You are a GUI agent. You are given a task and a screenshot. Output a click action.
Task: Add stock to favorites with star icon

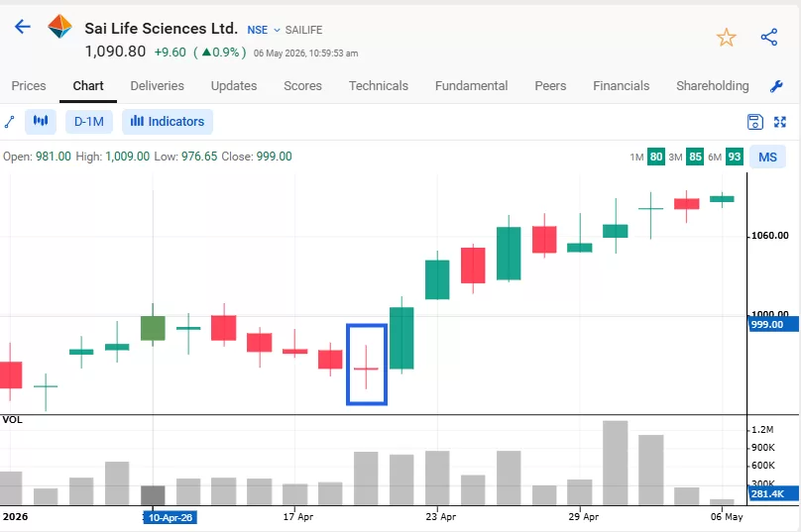click(x=726, y=38)
